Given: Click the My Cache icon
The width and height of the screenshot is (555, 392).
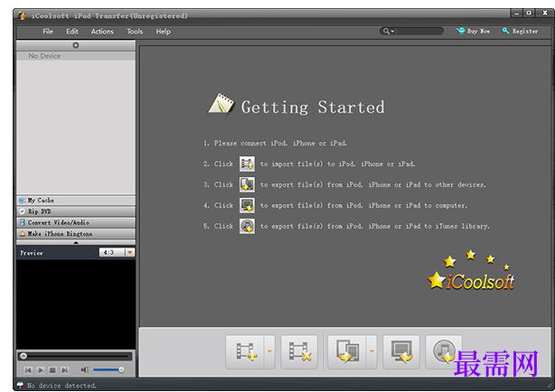Looking at the screenshot, I should point(23,201).
